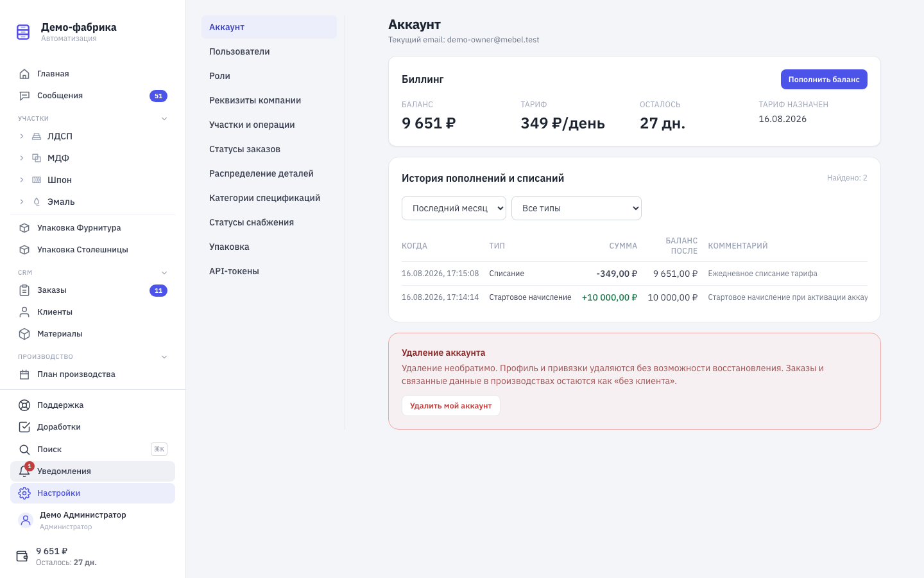The width and height of the screenshot is (924, 578).
Task: Open Статусы снабжения settings tab
Action: pyautogui.click(x=269, y=222)
